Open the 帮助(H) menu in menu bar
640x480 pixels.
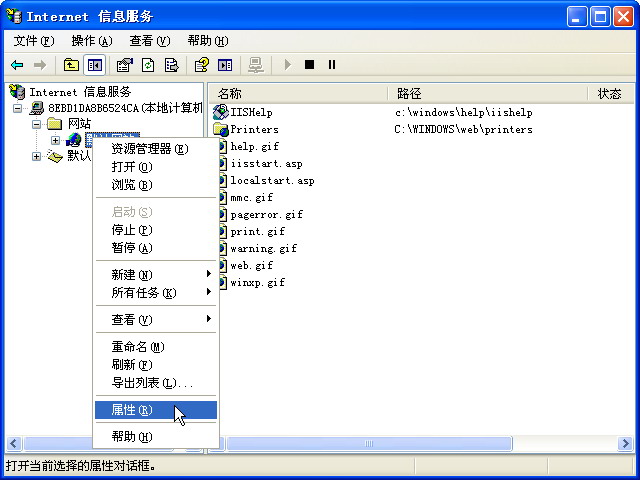pyautogui.click(x=208, y=41)
